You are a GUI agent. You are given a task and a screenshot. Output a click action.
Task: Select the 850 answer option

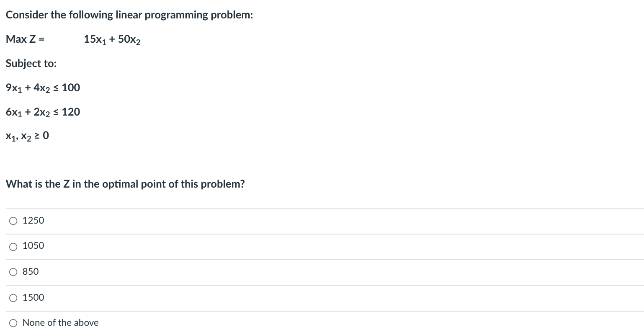[x=31, y=271]
